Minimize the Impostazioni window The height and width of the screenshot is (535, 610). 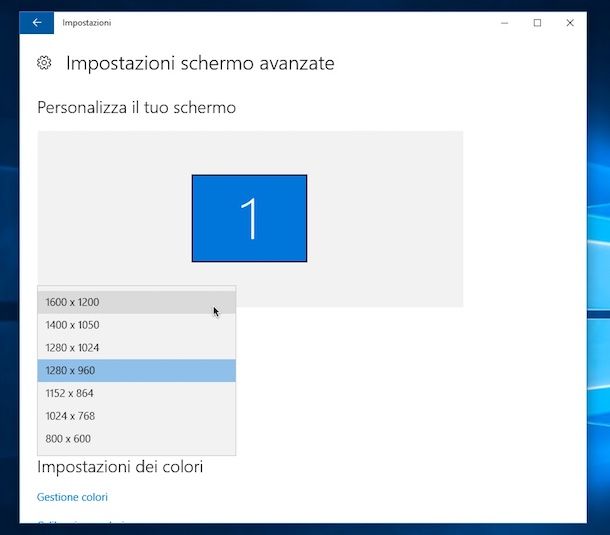point(503,22)
